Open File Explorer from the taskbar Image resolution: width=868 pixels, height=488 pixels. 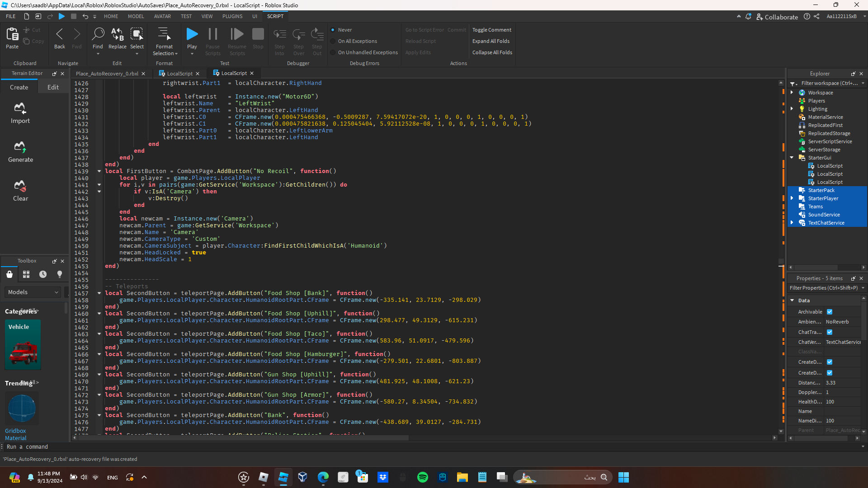pos(462,477)
